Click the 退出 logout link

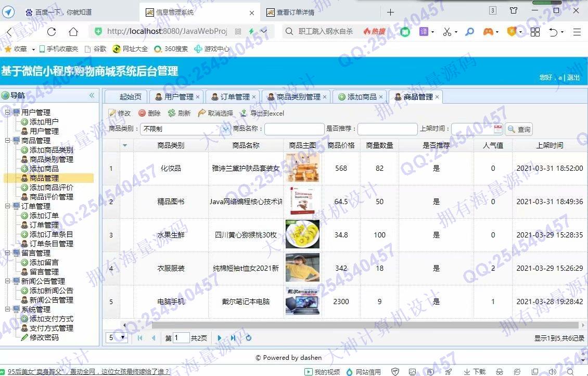pos(573,78)
